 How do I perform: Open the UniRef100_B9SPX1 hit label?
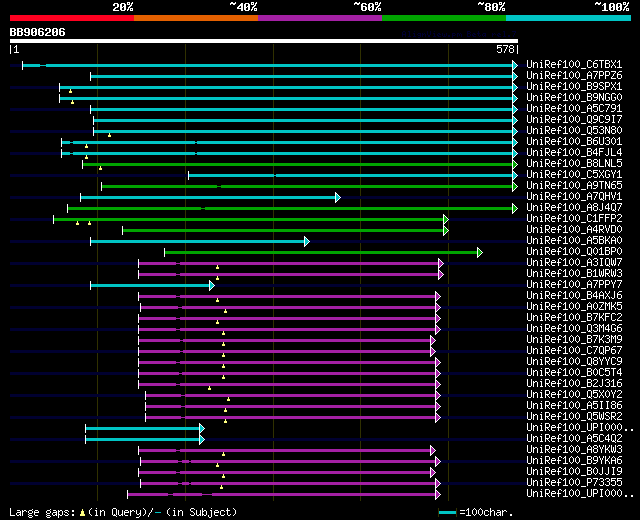point(574,87)
